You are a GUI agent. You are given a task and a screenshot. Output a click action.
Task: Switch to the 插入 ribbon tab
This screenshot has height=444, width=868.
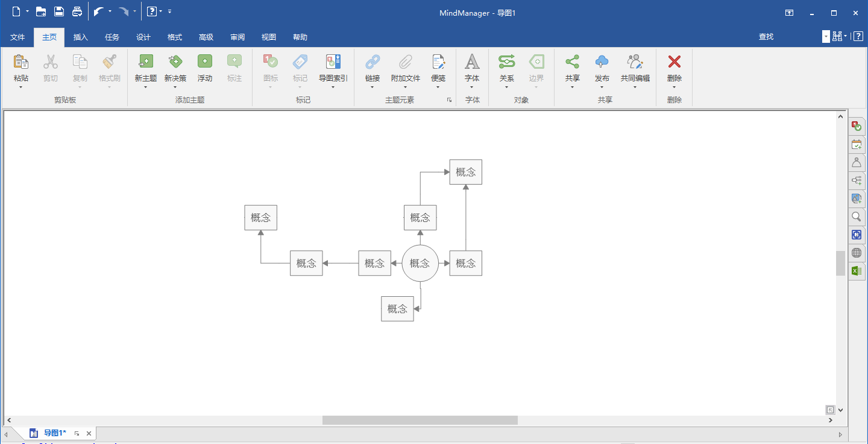80,37
